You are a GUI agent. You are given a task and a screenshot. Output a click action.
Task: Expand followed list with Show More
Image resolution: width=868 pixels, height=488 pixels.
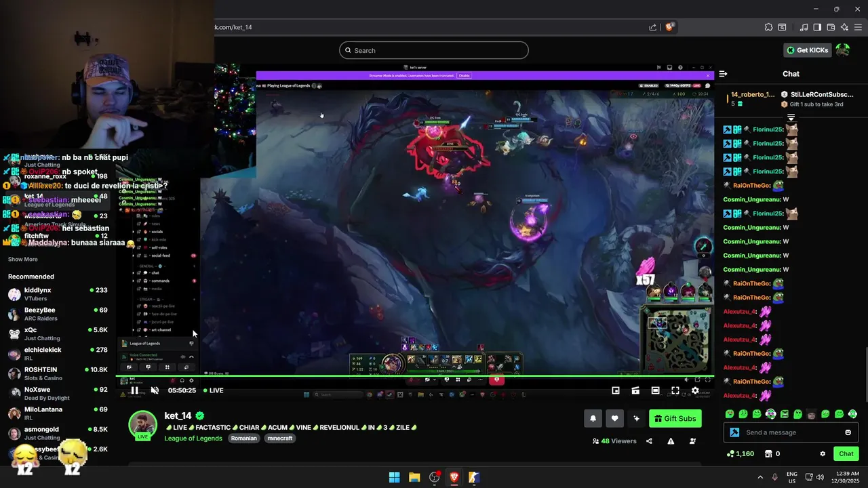(23, 259)
